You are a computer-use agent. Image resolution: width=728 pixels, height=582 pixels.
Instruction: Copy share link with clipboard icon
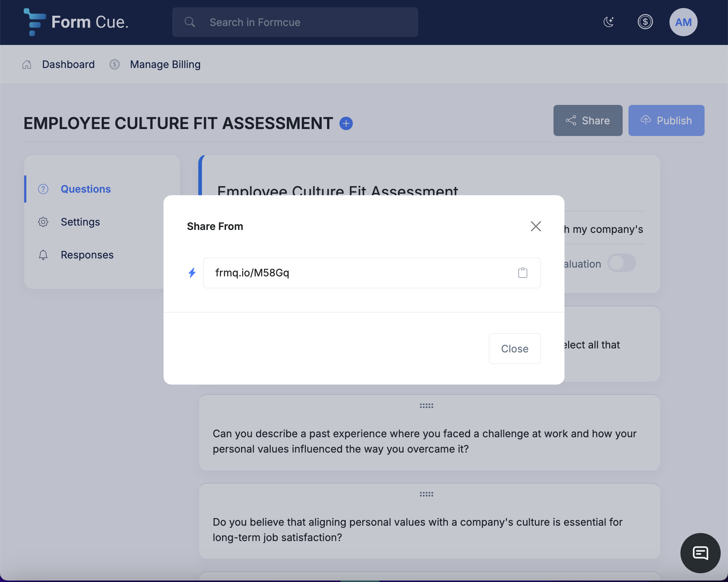pos(522,273)
